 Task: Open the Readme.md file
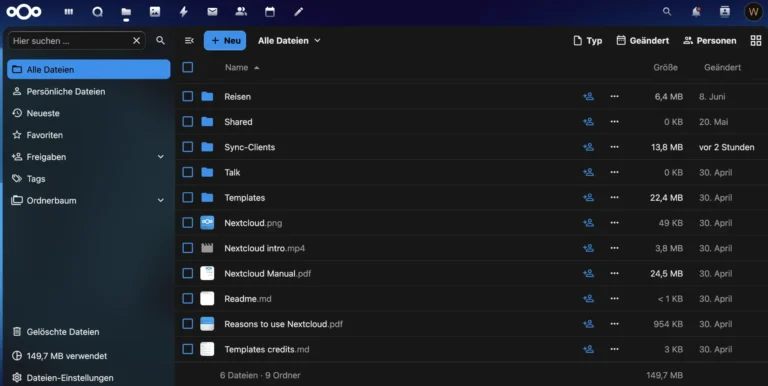point(247,298)
